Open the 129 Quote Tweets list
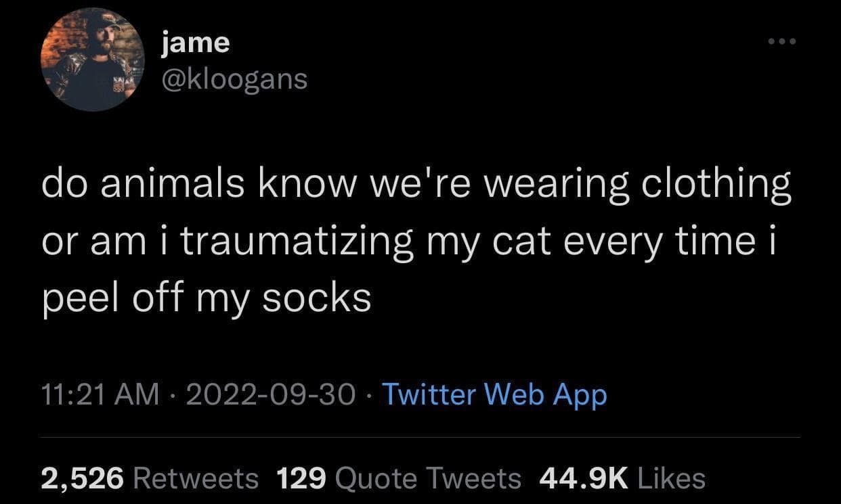 point(396,478)
